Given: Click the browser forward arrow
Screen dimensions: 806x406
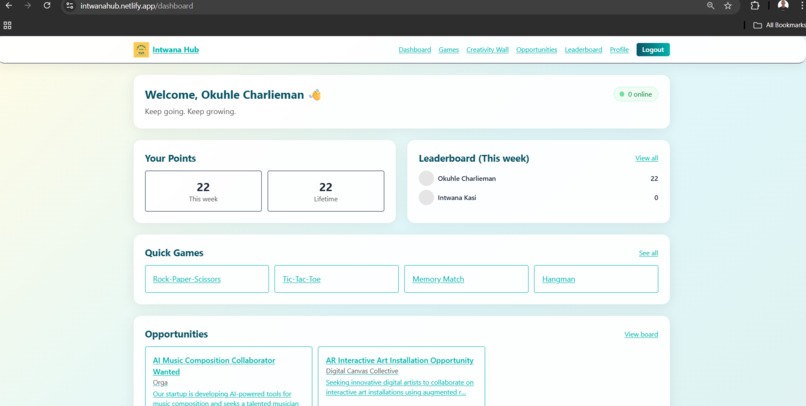Looking at the screenshot, I should [28, 6].
